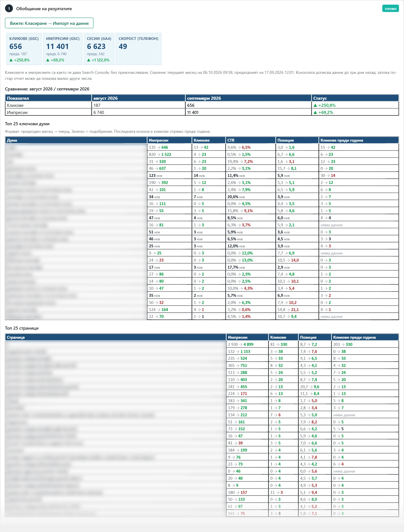This screenshot has width=404, height=532.
Task: Select the 'Сесии (GA4)' 6 623 card
Action: (99, 49)
